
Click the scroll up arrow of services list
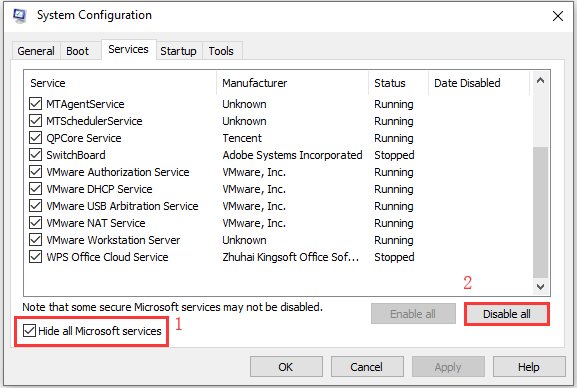click(540, 81)
